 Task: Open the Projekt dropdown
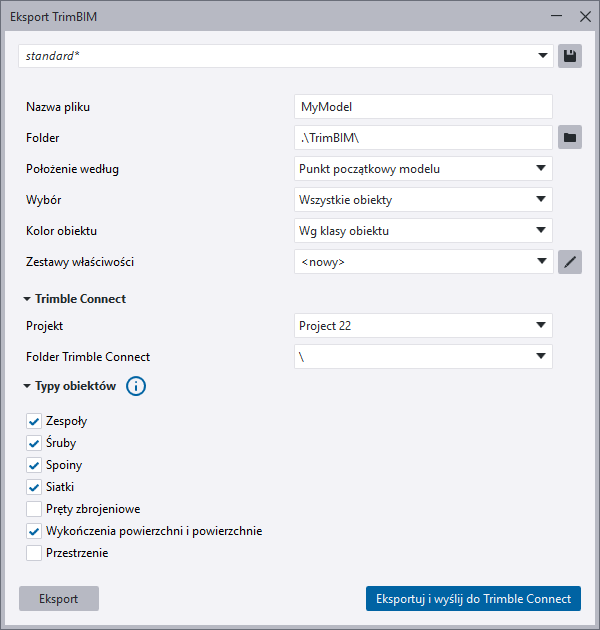tap(423, 325)
